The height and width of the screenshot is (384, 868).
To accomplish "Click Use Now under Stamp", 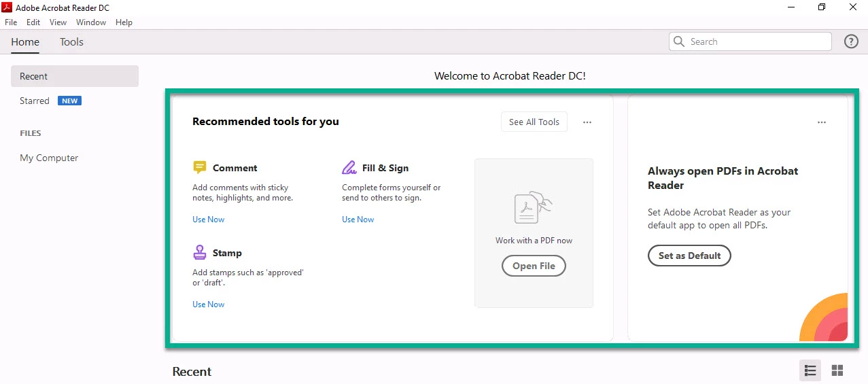I will (x=208, y=304).
